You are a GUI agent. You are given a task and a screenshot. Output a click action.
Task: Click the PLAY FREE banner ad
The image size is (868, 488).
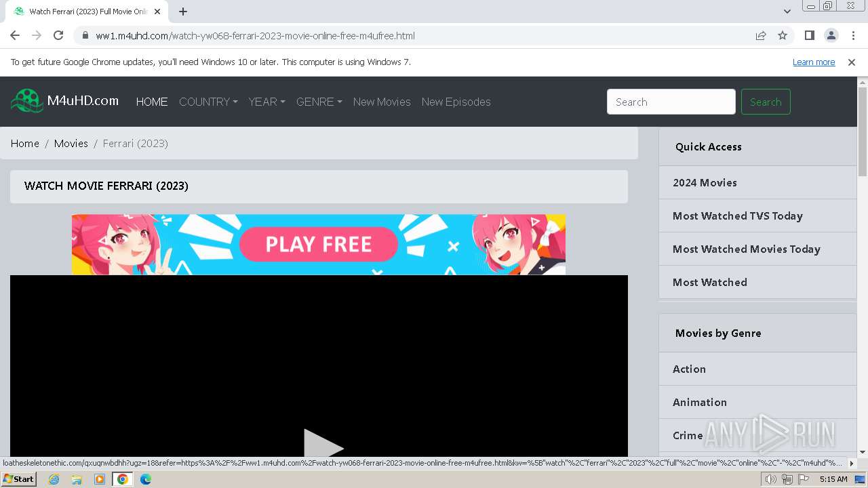[319, 245]
